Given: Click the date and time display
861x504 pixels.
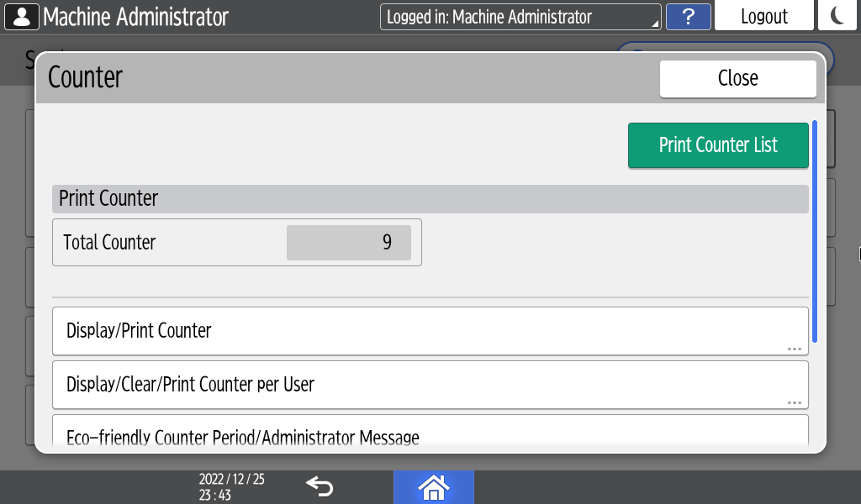Looking at the screenshot, I should tap(231, 486).
